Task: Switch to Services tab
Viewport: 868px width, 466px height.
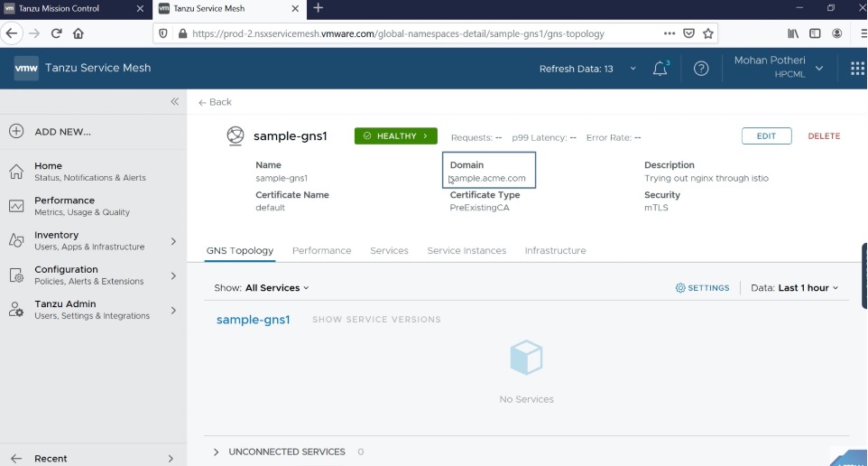Action: [x=389, y=250]
